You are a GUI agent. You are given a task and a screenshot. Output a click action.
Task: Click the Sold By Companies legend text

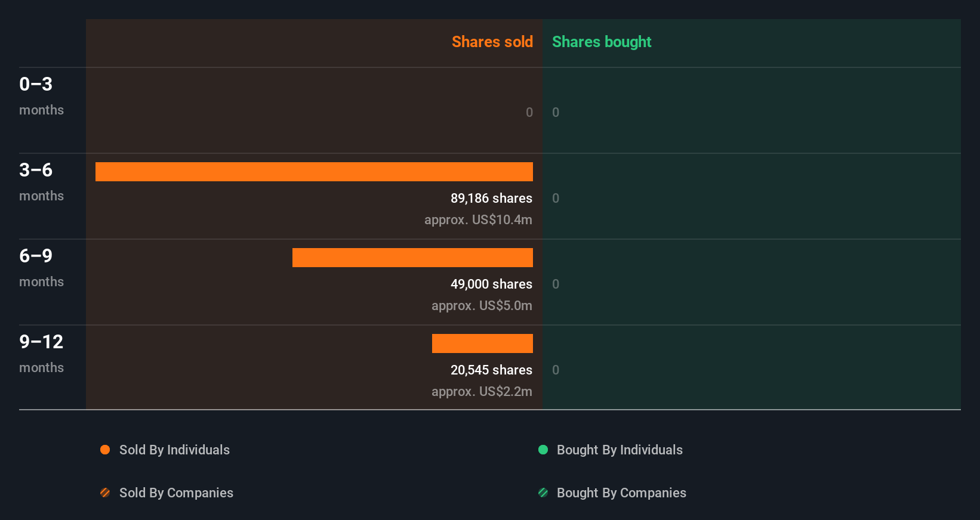coord(176,493)
